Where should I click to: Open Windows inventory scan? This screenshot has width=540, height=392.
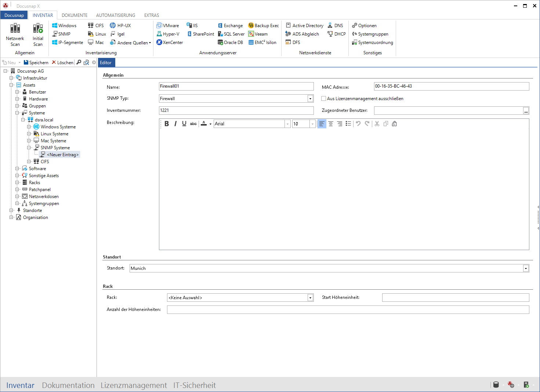pos(64,26)
